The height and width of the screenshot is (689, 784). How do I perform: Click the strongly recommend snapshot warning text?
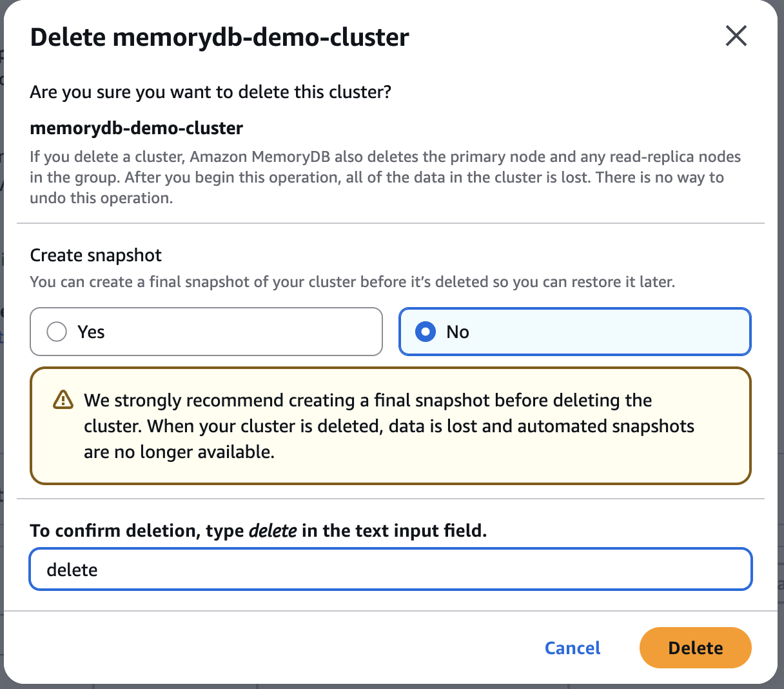(389, 426)
